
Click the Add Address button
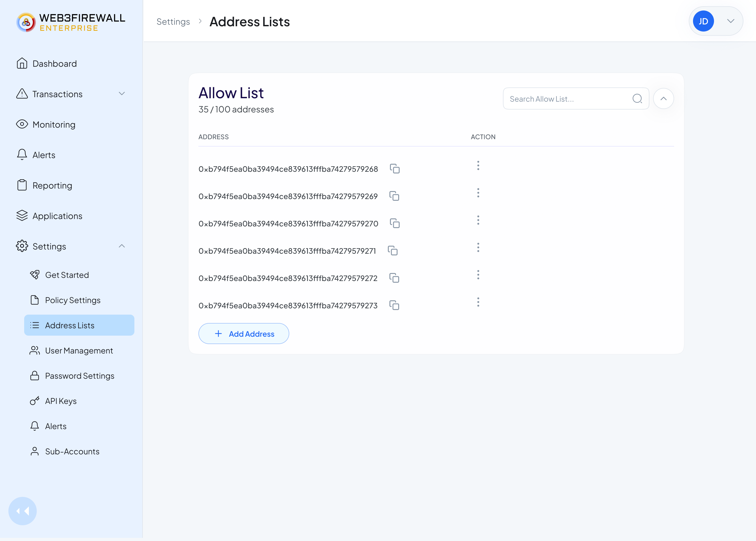(244, 334)
